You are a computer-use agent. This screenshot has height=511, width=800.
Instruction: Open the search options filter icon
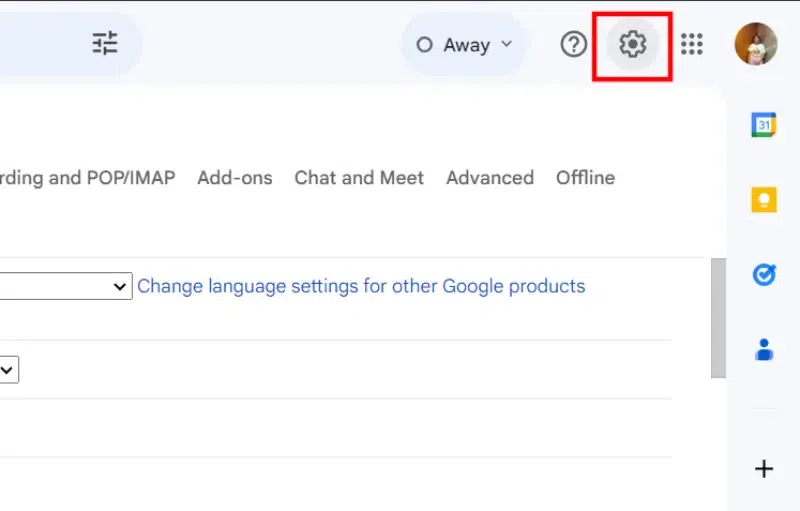[x=105, y=43]
